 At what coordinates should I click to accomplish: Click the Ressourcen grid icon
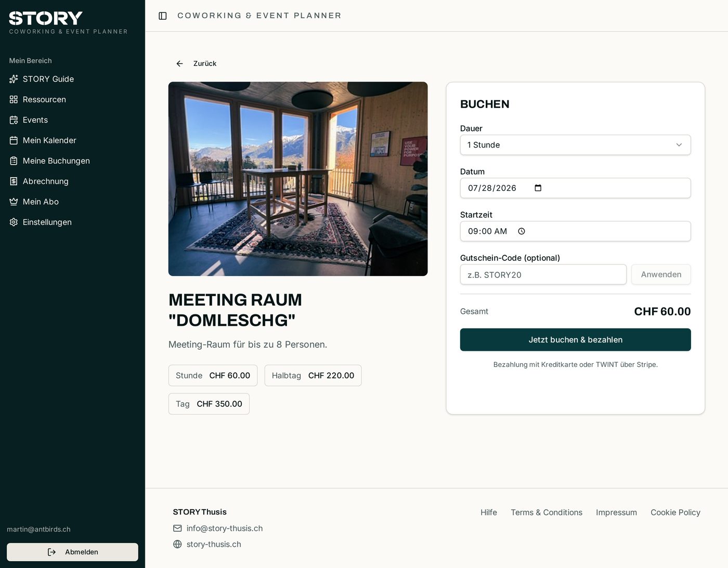(x=14, y=99)
